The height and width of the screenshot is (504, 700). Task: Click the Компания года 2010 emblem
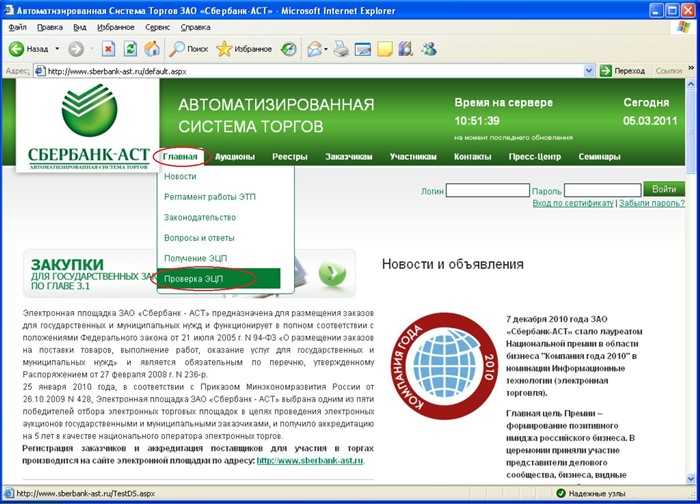(445, 366)
